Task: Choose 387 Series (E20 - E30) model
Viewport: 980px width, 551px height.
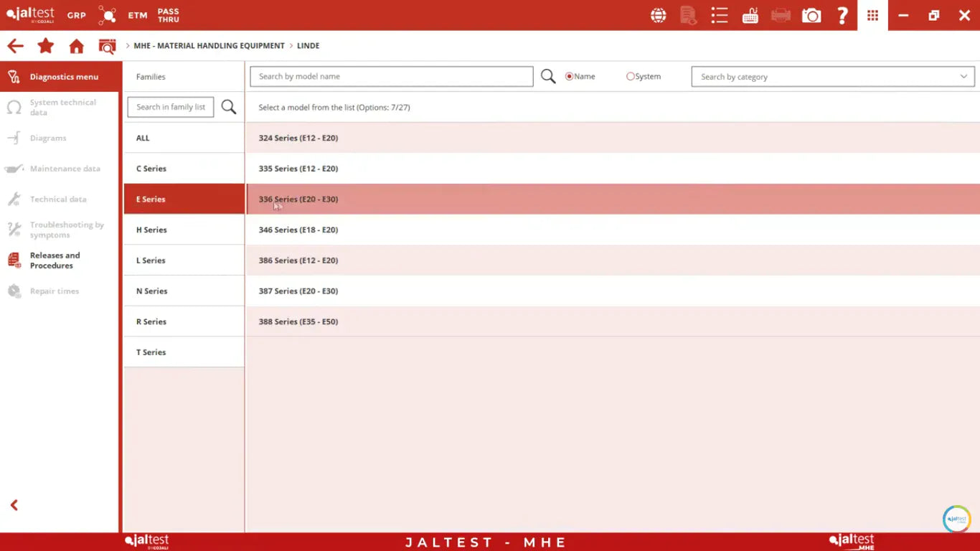Action: [298, 291]
